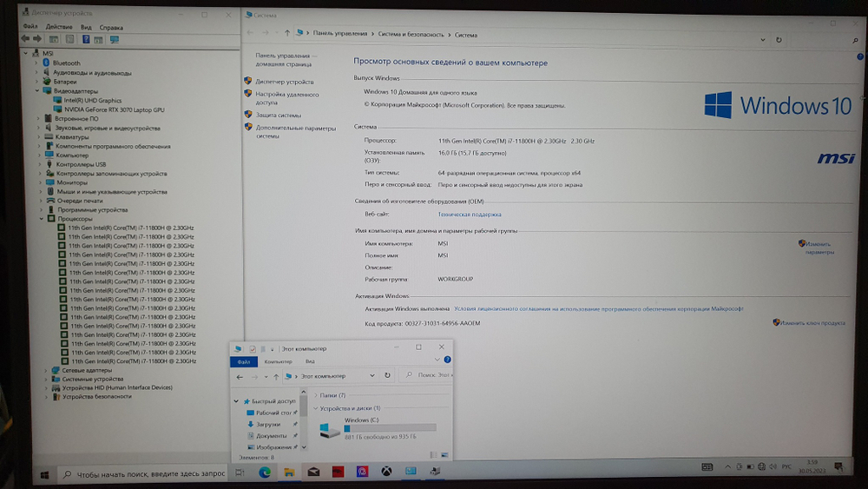The height and width of the screenshot is (489, 868).
Task: Click Task View icon on taskbar
Action: (240, 472)
